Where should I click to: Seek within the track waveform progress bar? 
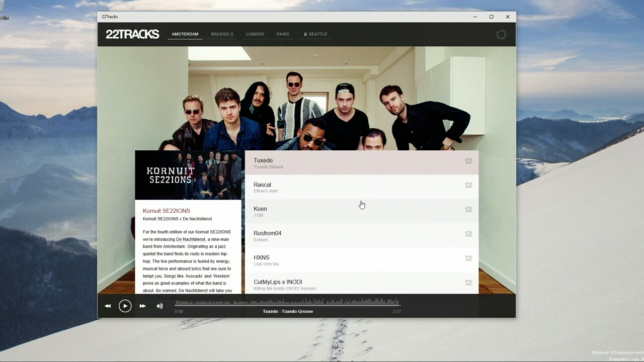287,302
